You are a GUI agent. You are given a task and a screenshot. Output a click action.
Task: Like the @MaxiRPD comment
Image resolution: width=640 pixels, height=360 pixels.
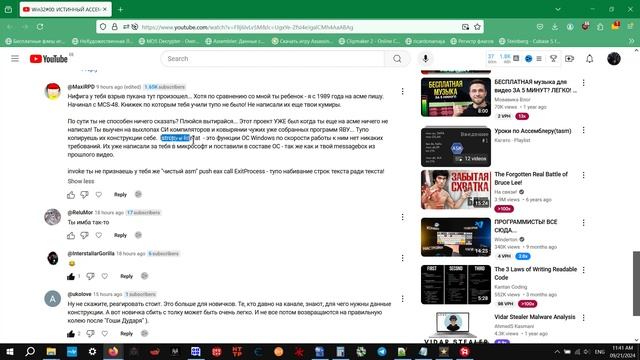(71, 195)
